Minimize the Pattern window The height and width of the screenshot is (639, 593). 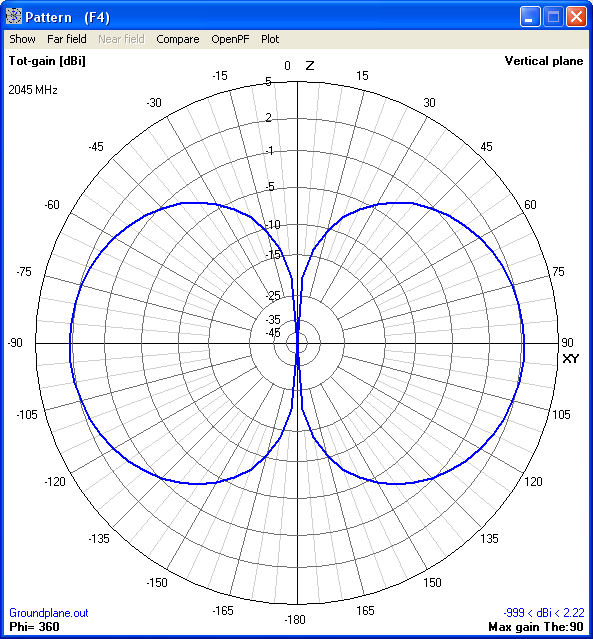[x=530, y=17]
